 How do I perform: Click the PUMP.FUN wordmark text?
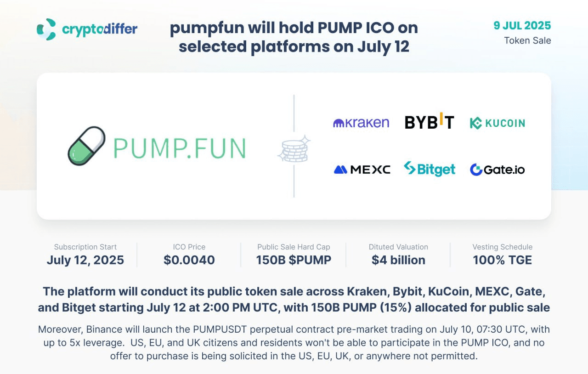coord(180,148)
